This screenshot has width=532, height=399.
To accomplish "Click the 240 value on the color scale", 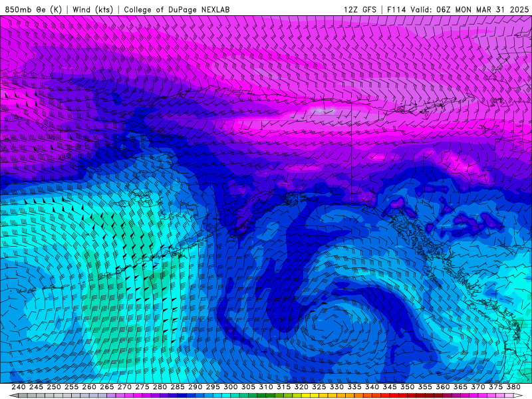I will tap(19, 387).
